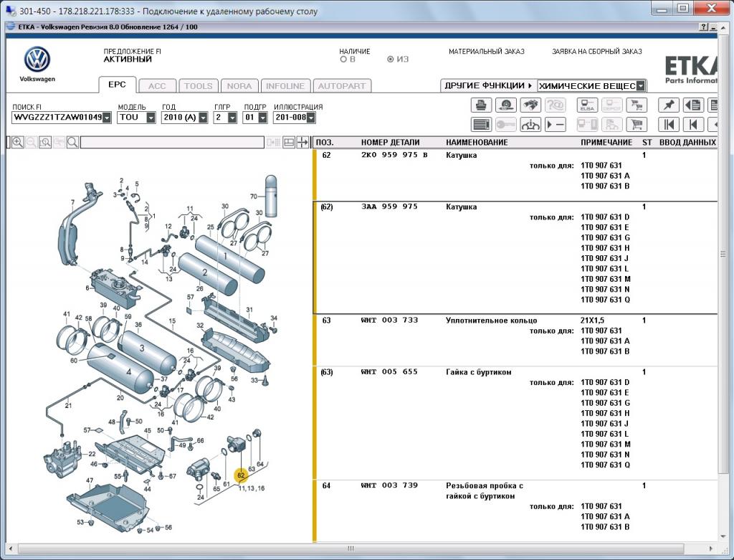734x560 pixels.
Task: Expand the 'ДРУГИЕ ФУНКЦИИ' menu
Action: coord(488,86)
